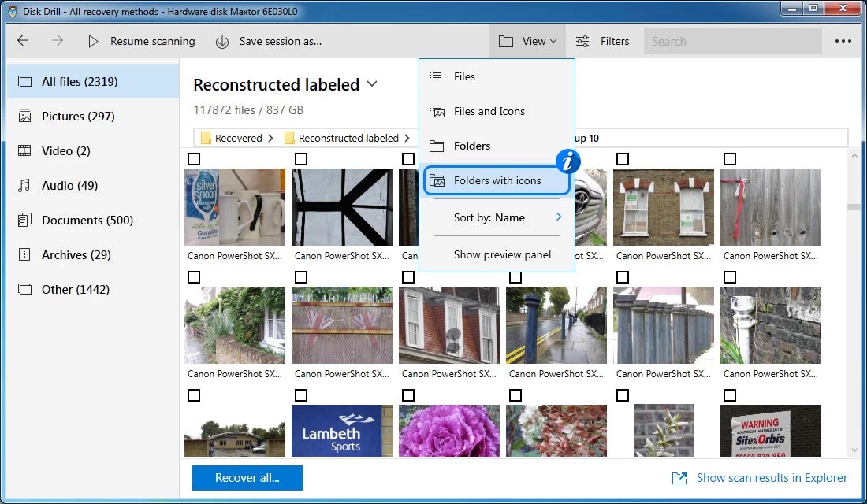This screenshot has height=504, width=867.
Task: Check the box above the garden wall photo
Action: tap(194, 277)
